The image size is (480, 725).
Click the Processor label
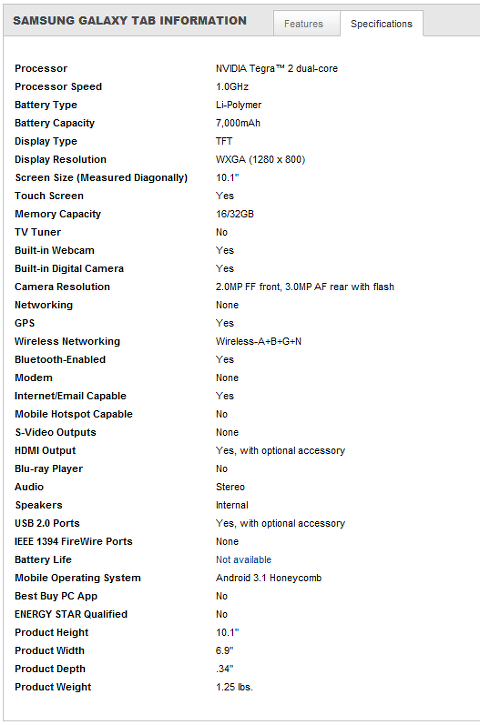(41, 68)
